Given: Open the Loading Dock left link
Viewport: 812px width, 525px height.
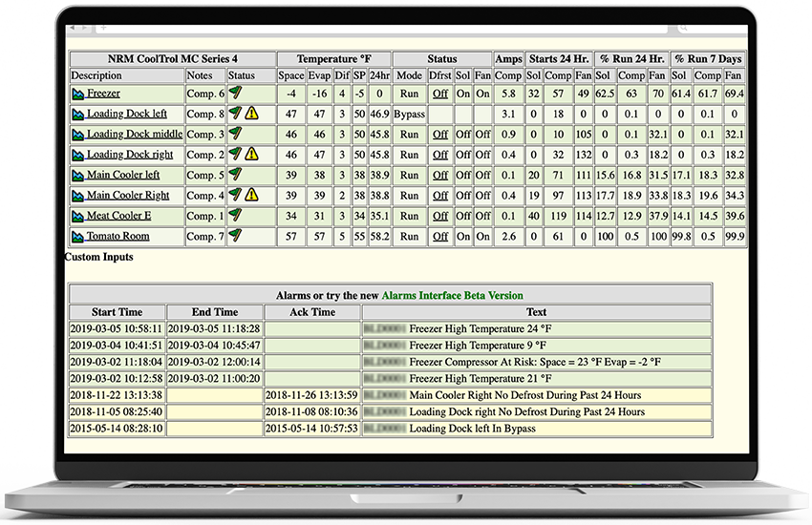Looking at the screenshot, I should [127, 114].
